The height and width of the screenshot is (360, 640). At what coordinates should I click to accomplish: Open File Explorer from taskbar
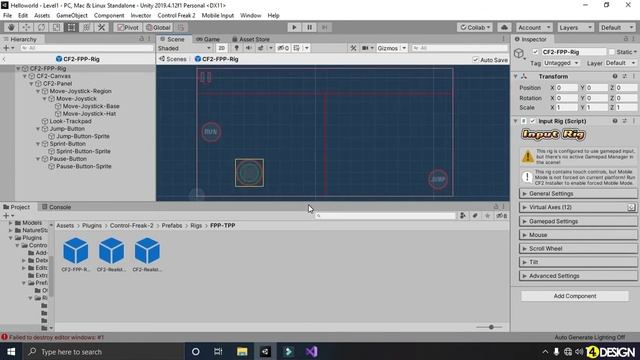[242, 351]
